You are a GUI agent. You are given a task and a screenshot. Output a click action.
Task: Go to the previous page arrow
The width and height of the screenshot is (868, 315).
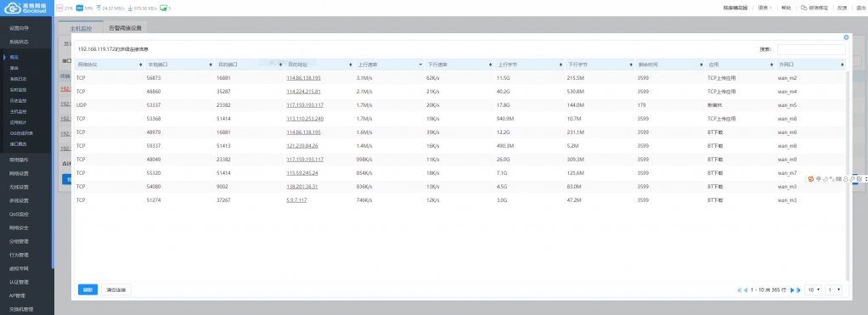(x=746, y=290)
